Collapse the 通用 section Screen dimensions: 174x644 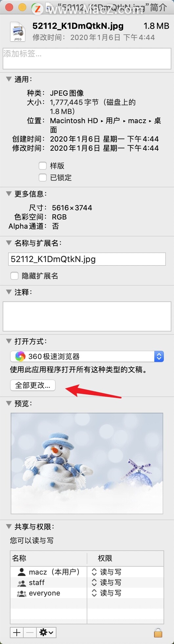(x=9, y=79)
